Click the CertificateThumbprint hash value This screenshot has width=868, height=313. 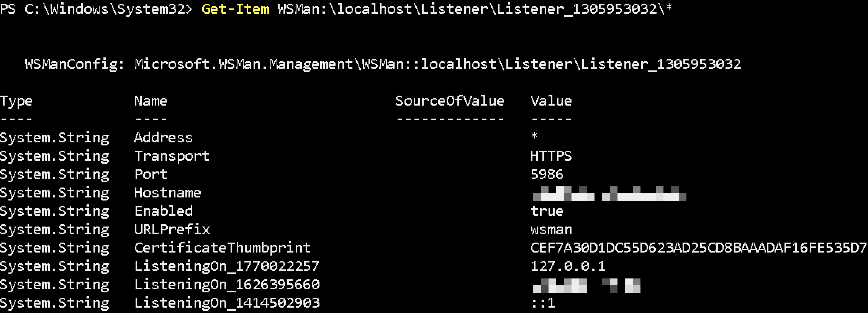click(x=698, y=248)
